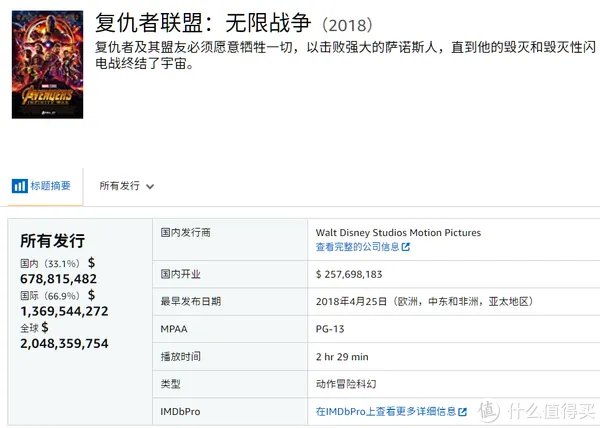Click the Avengers Infinity War poster thumbnail
Viewport: 600px width, 428px height.
click(47, 65)
